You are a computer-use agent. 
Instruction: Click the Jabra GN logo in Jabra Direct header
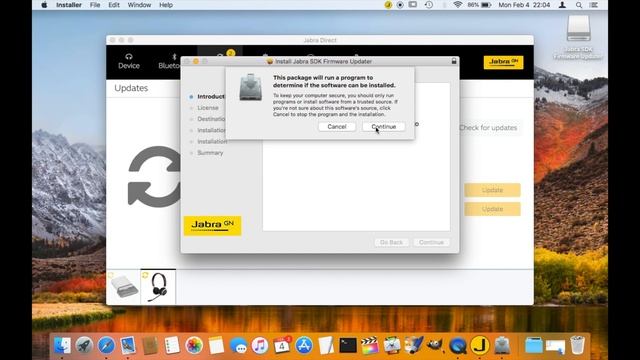[x=503, y=62]
